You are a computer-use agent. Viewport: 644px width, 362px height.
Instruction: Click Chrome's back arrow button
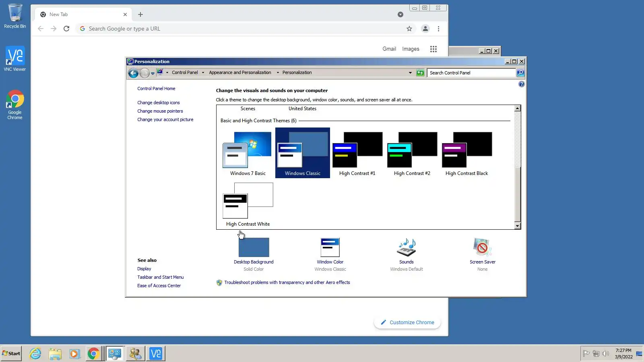tap(41, 29)
